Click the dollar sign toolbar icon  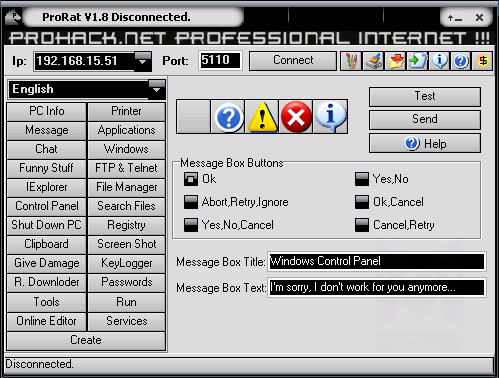[x=482, y=61]
